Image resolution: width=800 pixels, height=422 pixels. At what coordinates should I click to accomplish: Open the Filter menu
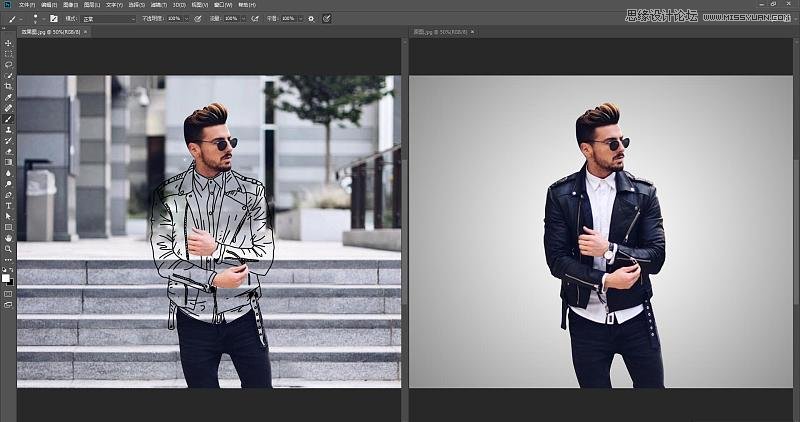158,5
